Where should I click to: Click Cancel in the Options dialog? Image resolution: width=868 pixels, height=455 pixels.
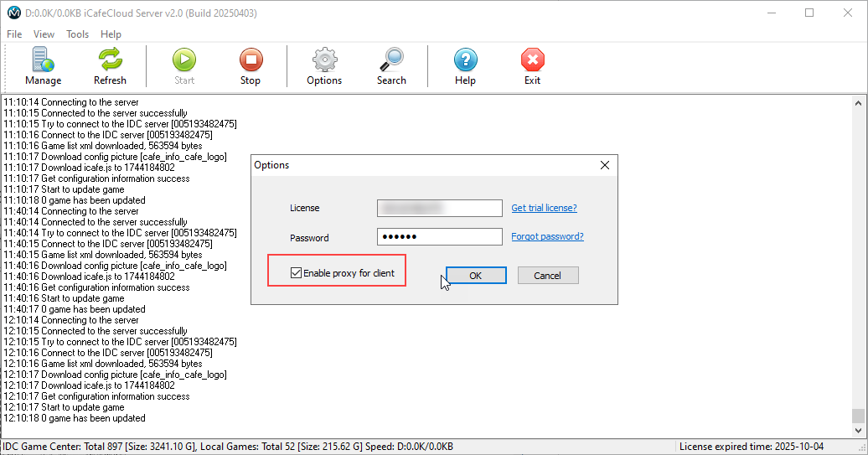tap(548, 276)
